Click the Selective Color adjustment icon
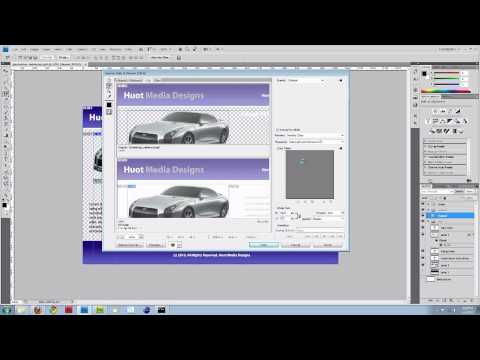Screen dimensions: 480x360 pyautogui.click(x=461, y=131)
